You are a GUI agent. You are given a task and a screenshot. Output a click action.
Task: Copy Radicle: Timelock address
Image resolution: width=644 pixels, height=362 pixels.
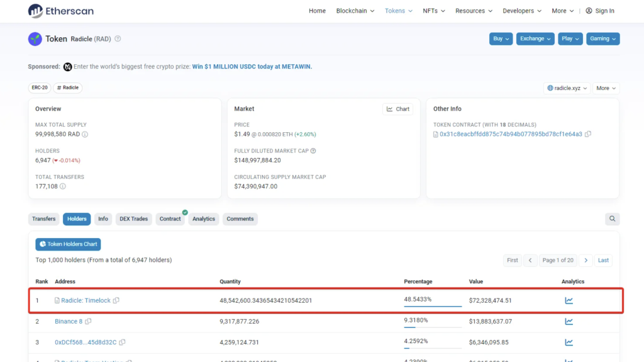click(116, 300)
